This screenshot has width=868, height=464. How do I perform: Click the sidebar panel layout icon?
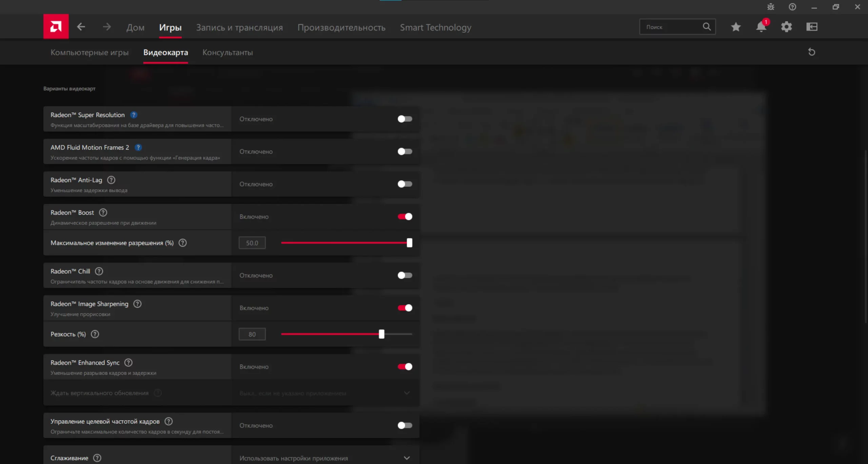[812, 27]
